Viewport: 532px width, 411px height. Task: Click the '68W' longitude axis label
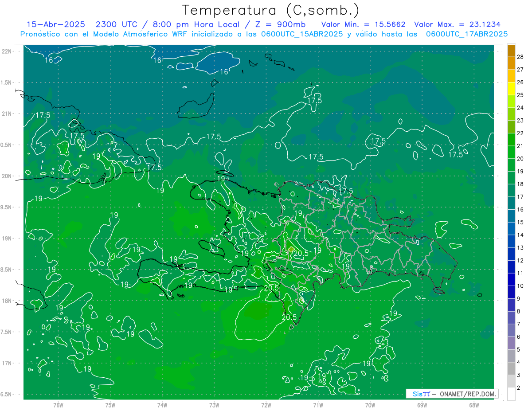tap(473, 406)
